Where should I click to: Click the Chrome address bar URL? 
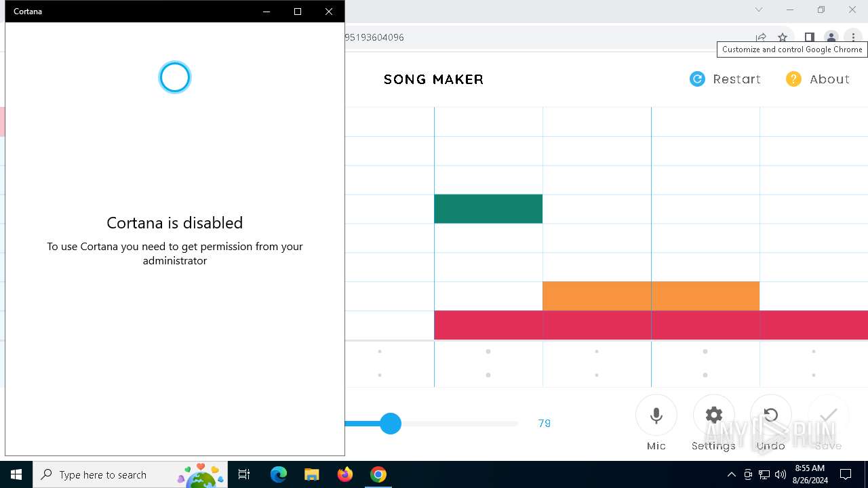click(x=374, y=37)
